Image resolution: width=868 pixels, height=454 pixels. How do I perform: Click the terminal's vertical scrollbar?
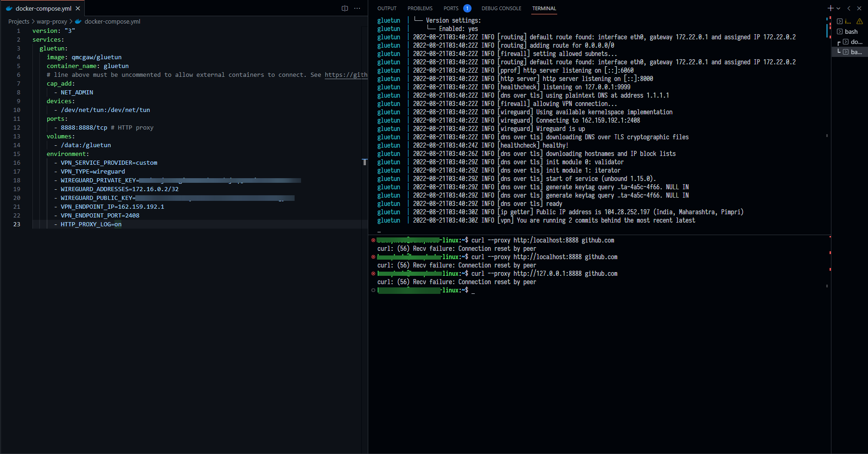[x=827, y=137]
